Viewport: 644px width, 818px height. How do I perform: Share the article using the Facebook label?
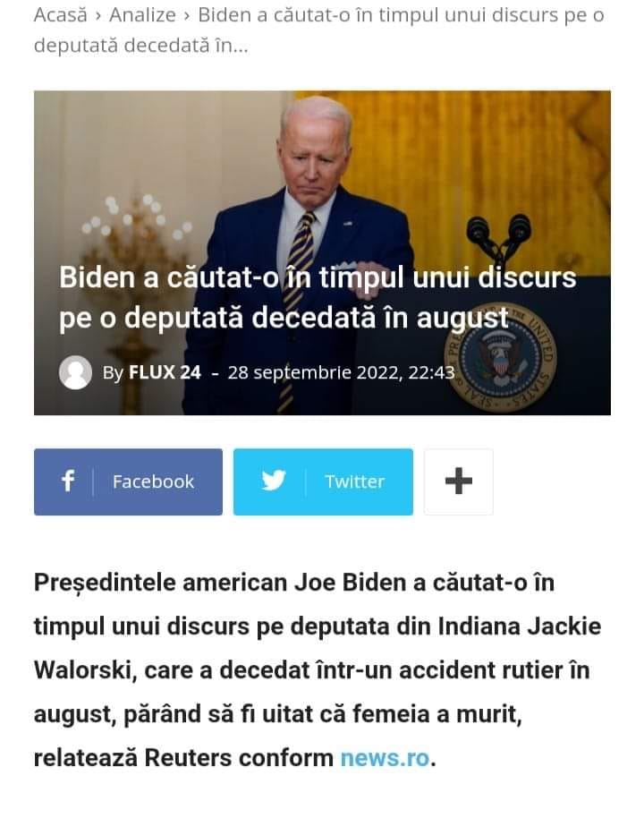[153, 481]
